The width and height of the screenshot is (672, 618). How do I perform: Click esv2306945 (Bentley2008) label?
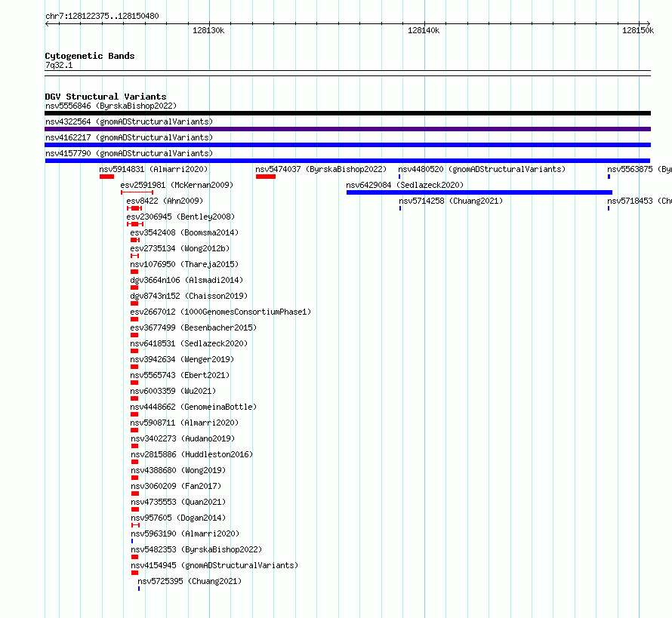181,217
